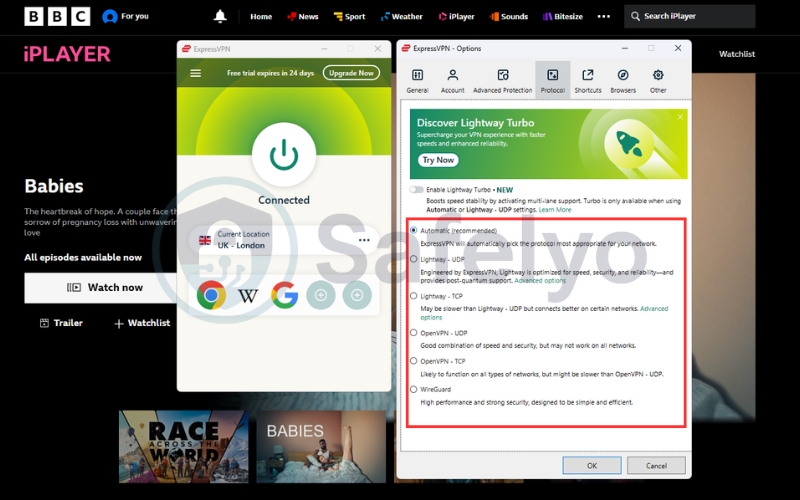Click ExpressVPN logo in Options title bar
This screenshot has width=800, height=500.
(406, 48)
